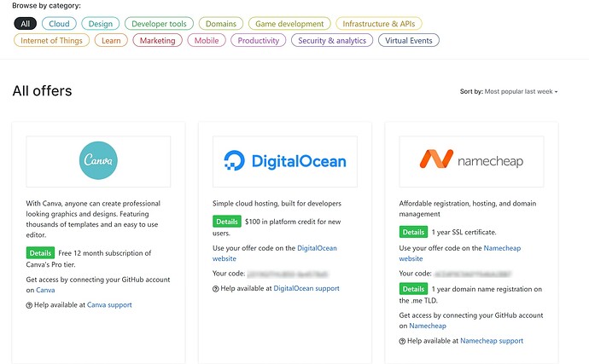
Task: Filter by Infrastructure & APIs
Action: [x=379, y=24]
